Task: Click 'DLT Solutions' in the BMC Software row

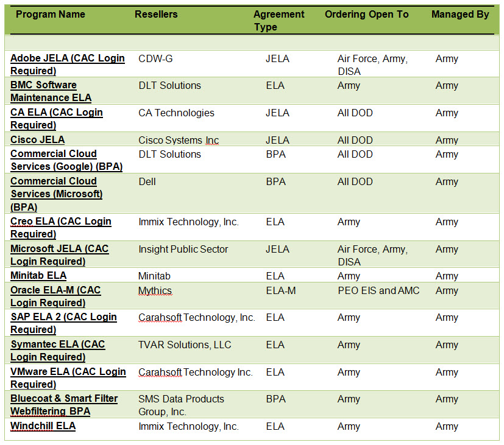Action: (169, 86)
